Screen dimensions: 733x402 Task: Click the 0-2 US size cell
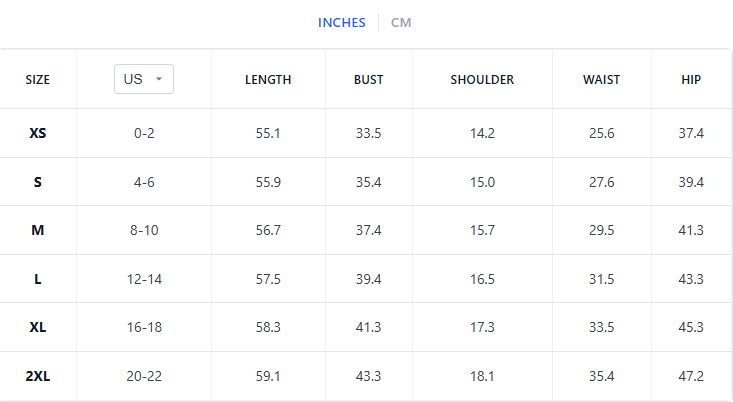click(144, 133)
